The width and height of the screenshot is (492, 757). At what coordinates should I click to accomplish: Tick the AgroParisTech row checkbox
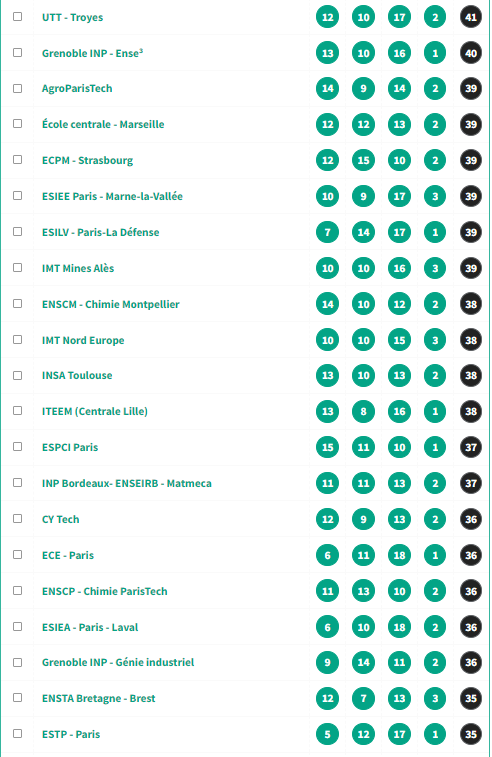pyautogui.click(x=17, y=89)
